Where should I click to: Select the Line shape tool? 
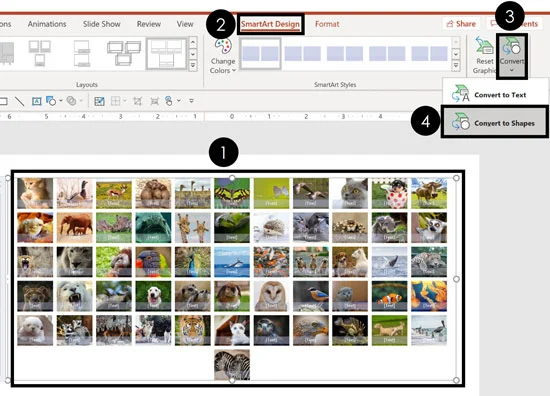(19, 101)
